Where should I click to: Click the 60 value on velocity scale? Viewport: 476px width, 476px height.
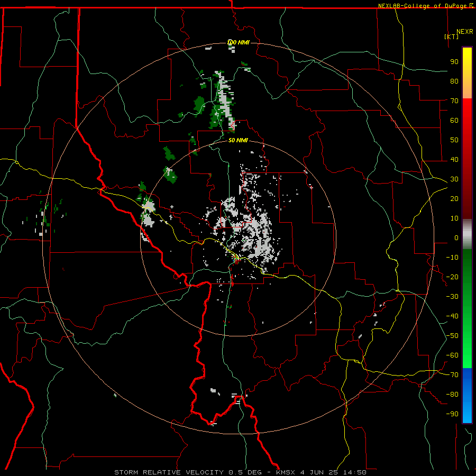click(454, 120)
